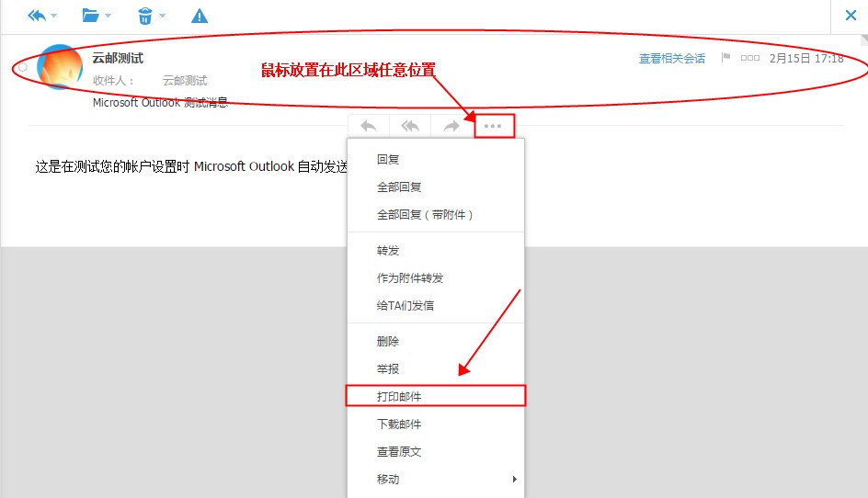Screen dimensions: 868x498
Task: Click the quick reply arrow icon
Action: 369,126
